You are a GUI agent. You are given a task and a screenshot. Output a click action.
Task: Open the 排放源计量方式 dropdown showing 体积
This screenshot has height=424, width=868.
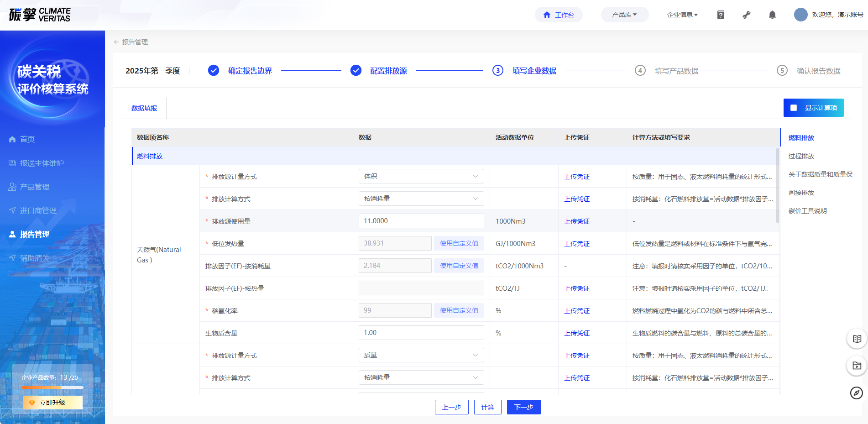(x=421, y=176)
